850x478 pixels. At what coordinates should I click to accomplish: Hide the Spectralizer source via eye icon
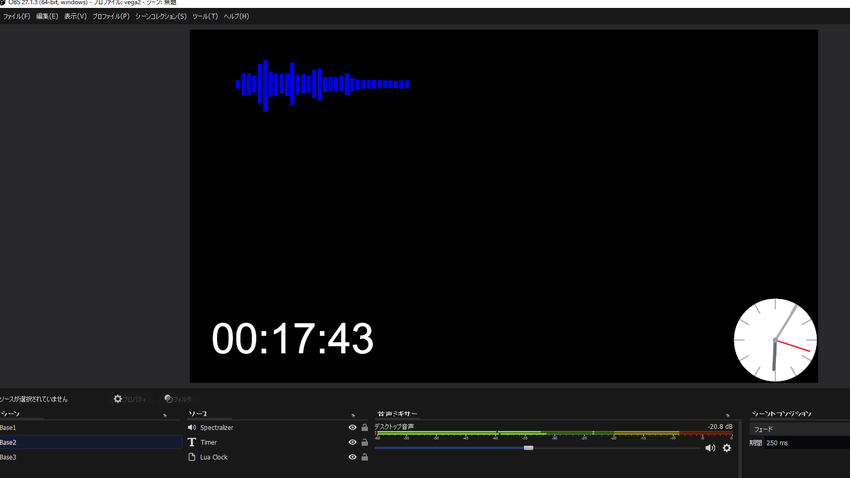click(352, 428)
